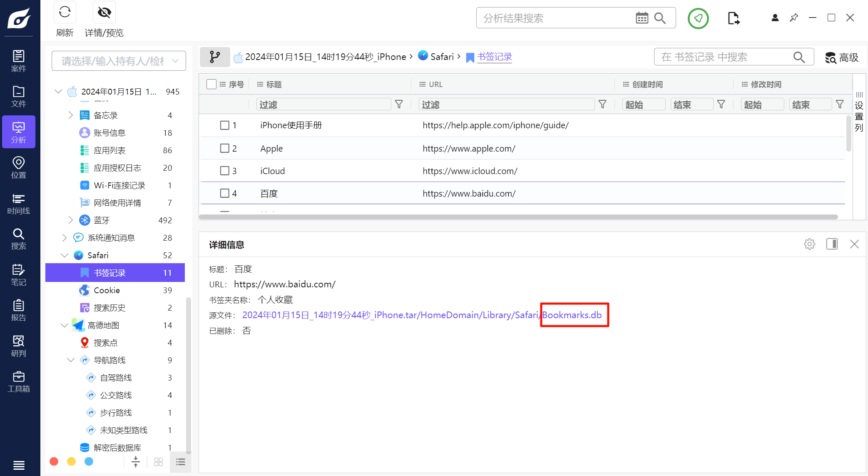Toggle the select-all header checkbox
Screen dimensions: 868x476
(x=211, y=85)
